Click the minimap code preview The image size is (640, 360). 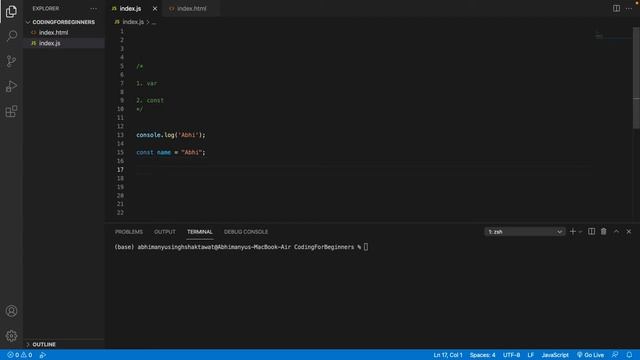pyautogui.click(x=599, y=36)
